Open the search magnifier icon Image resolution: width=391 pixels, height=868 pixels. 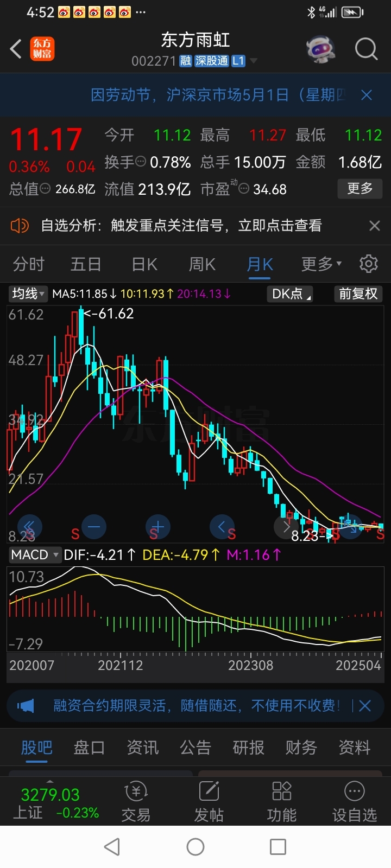(x=366, y=49)
